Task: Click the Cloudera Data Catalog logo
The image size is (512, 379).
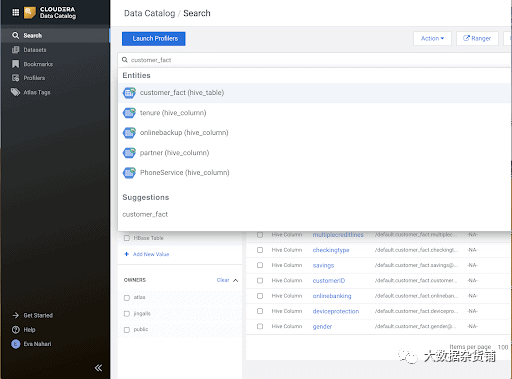Action: point(50,13)
